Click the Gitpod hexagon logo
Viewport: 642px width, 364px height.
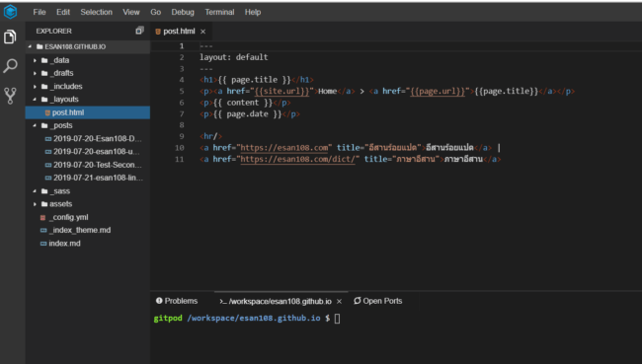coord(10,12)
